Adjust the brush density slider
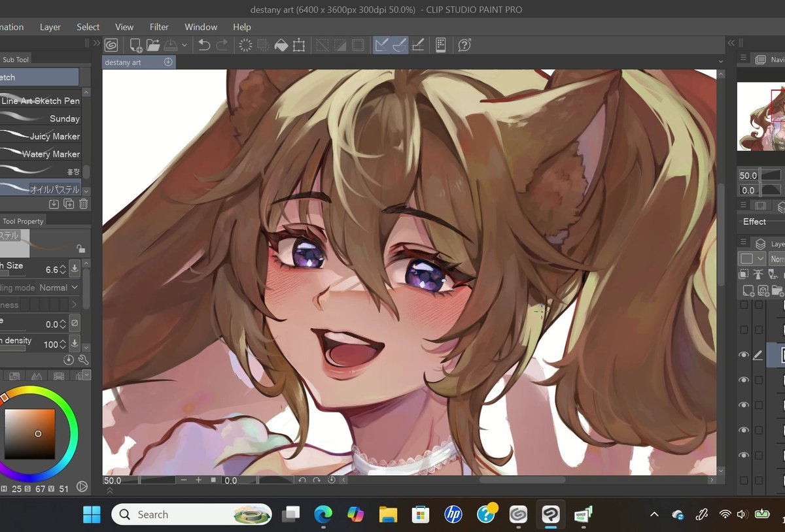Image resolution: width=785 pixels, height=532 pixels. pos(13,348)
